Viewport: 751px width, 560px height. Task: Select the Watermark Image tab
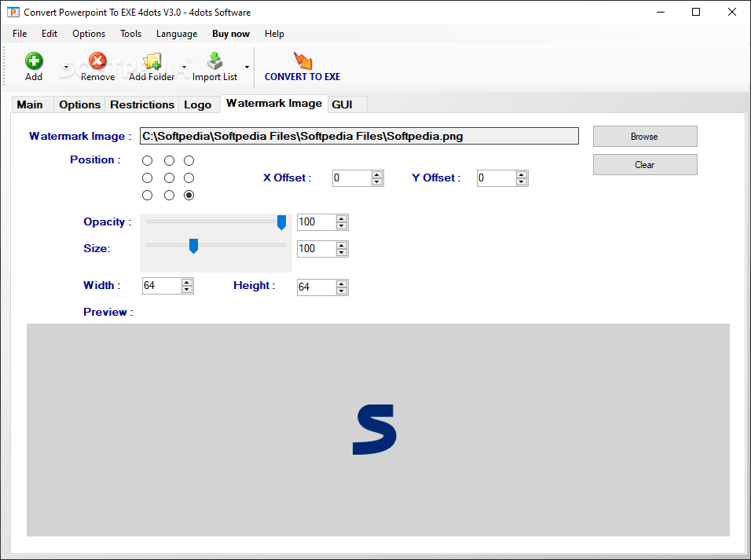pyautogui.click(x=274, y=104)
